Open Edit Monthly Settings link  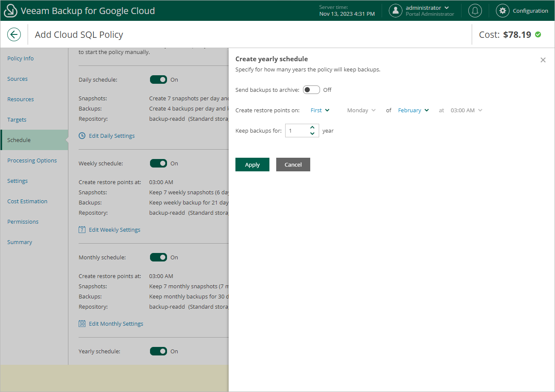tap(116, 324)
